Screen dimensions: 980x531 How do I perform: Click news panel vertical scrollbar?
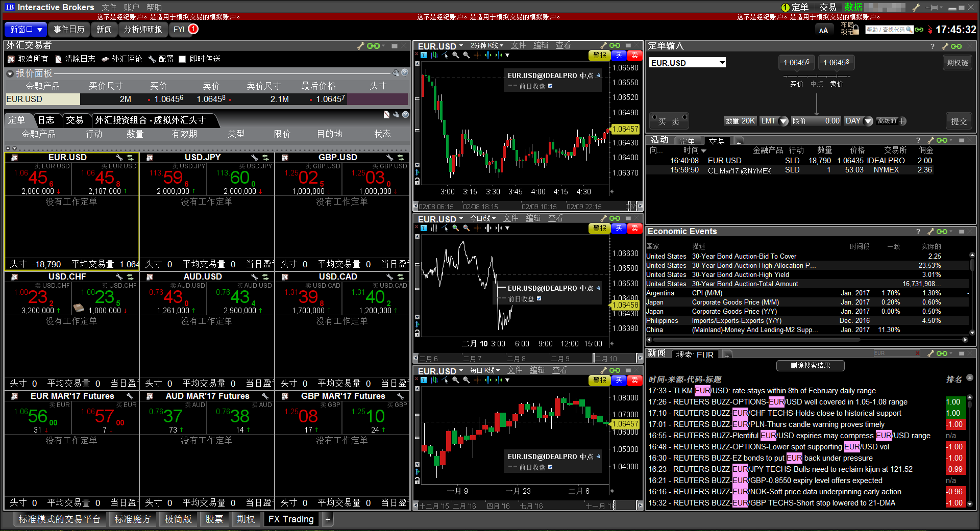click(970, 451)
